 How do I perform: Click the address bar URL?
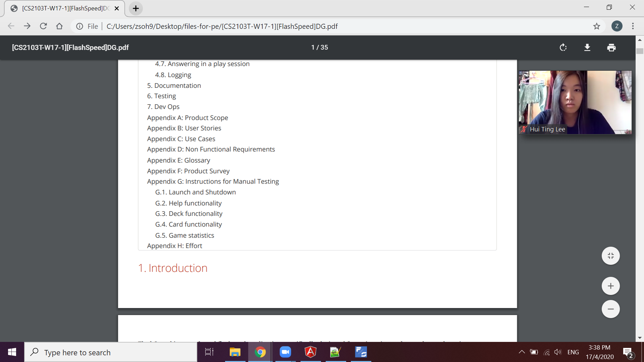[222, 26]
